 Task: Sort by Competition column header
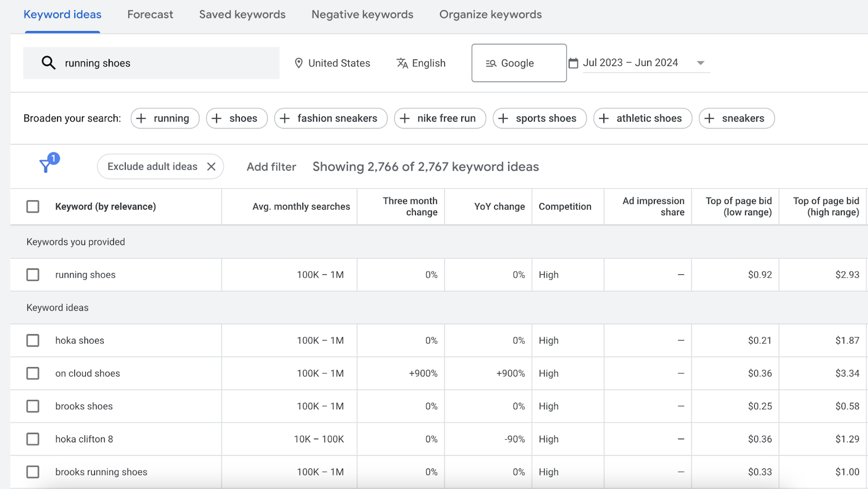coord(565,207)
